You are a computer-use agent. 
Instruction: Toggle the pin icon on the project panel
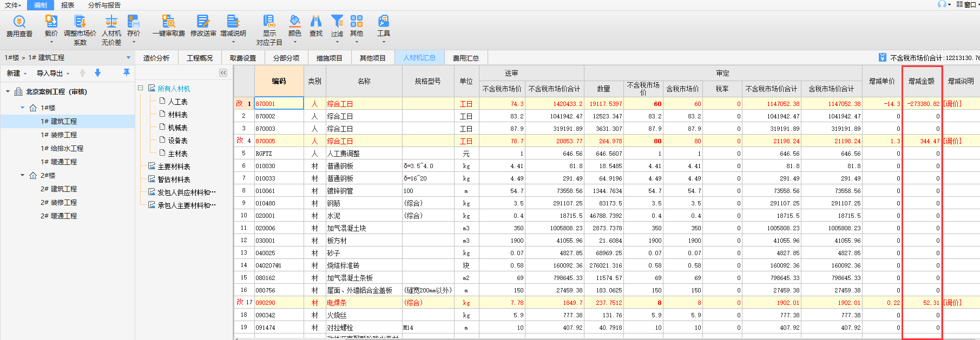pyautogui.click(x=127, y=72)
